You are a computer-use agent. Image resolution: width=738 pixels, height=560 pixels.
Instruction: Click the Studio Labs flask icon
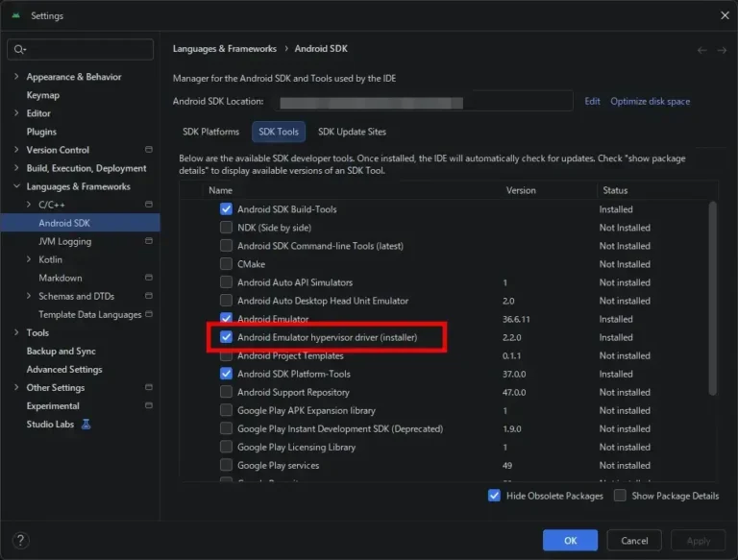click(86, 424)
